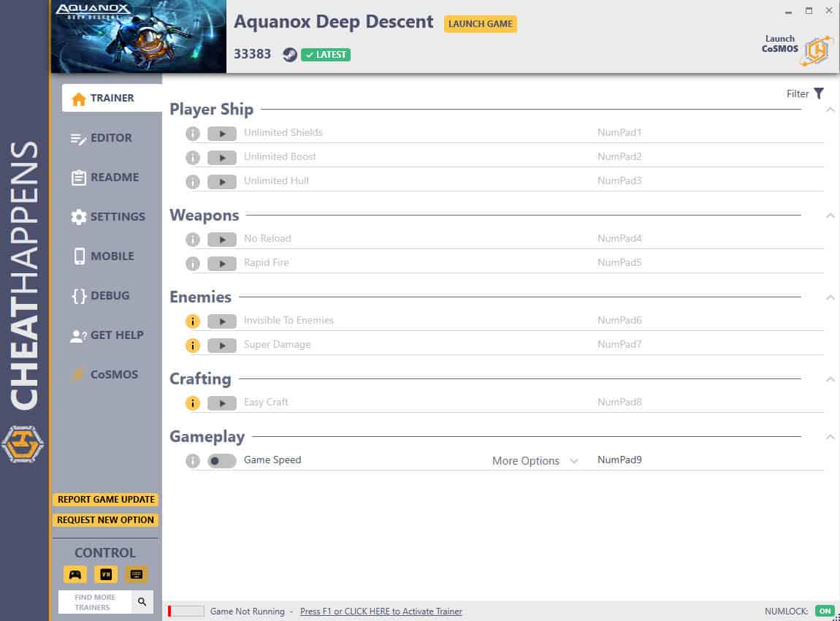The height and width of the screenshot is (621, 840).
Task: Open the Filter funnel icon
Action: (x=819, y=94)
